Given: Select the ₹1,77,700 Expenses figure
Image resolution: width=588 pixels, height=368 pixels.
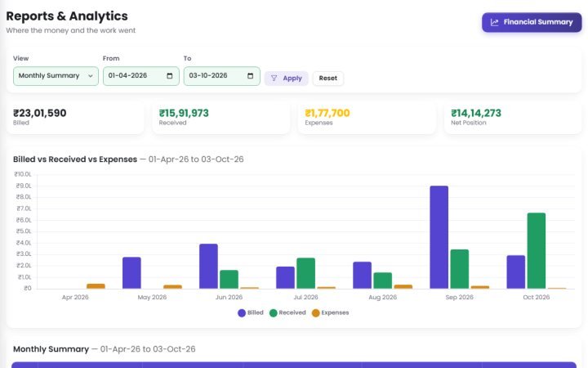Looking at the screenshot, I should (327, 113).
